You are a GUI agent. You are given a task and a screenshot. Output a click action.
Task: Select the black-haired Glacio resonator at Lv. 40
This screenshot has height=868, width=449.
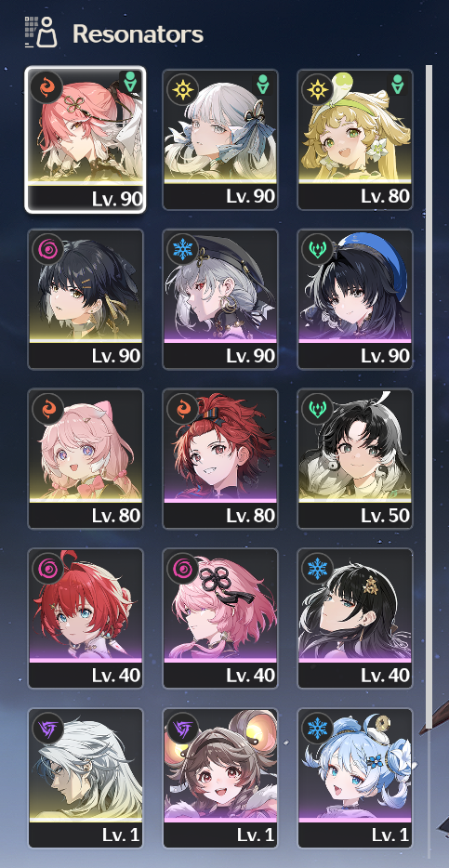355,618
